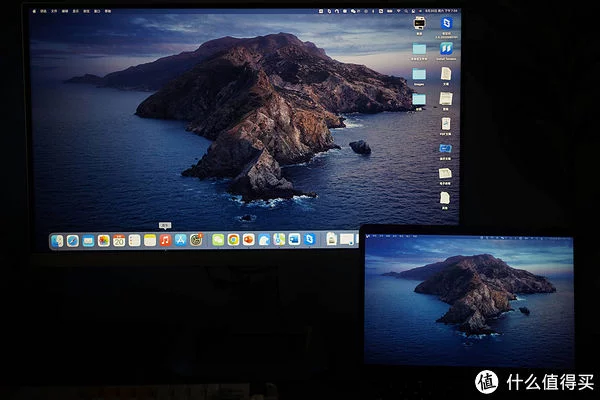Image resolution: width=600 pixels, height=400 pixels.
Task: Select the blue double-arrow Install app icon
Action: pyautogui.click(x=446, y=49)
